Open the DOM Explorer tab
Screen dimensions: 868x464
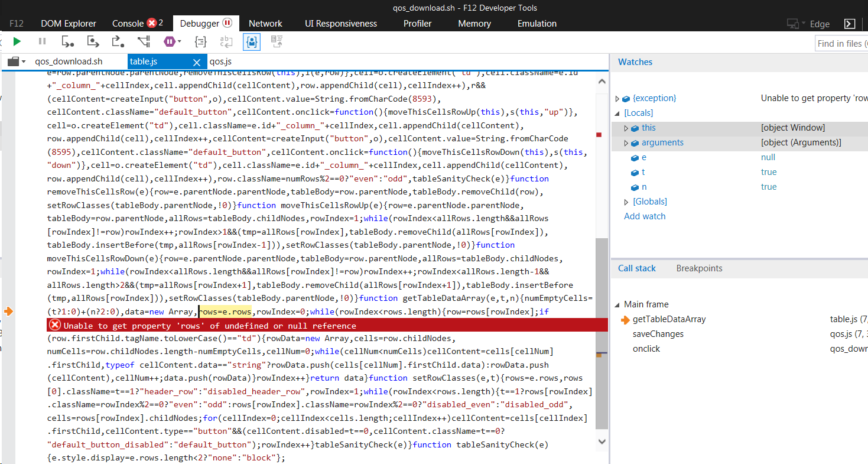[x=69, y=24]
